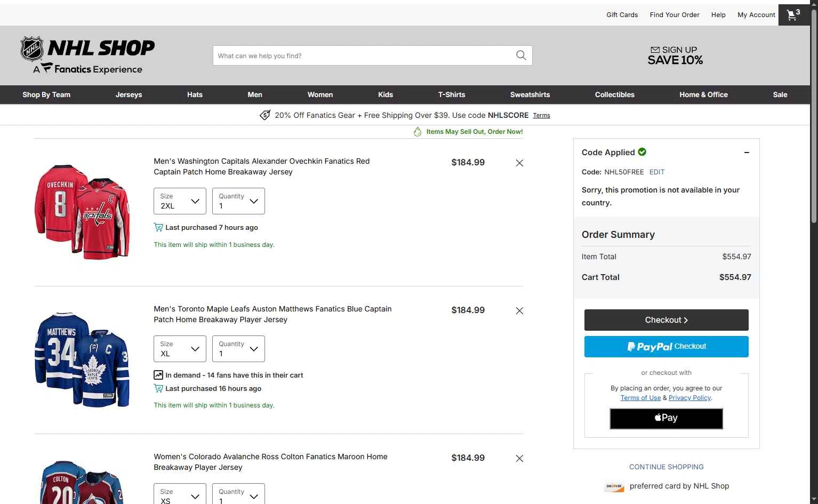Open the Sale menu
Screen dimensions: 818x504
(x=780, y=95)
